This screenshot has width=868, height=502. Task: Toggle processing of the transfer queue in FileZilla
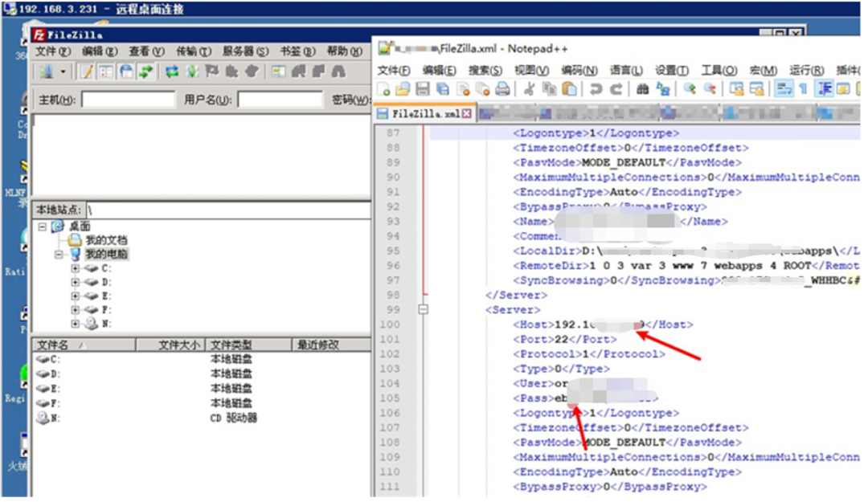click(x=192, y=71)
